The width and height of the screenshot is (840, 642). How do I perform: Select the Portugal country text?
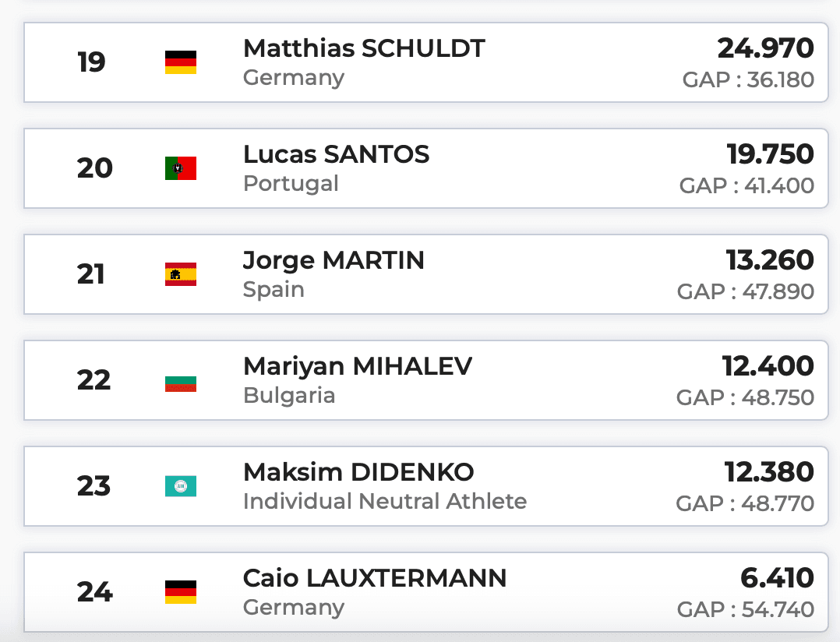pos(291,184)
